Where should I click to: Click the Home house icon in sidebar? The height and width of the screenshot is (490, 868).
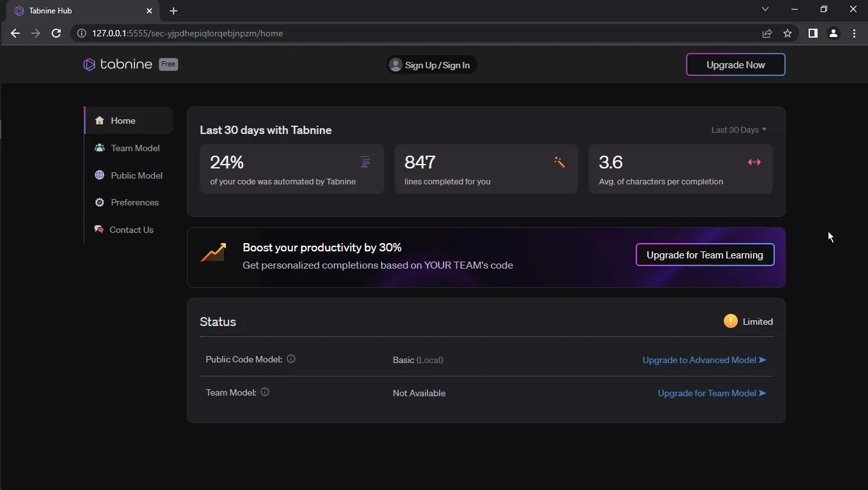[x=100, y=121]
